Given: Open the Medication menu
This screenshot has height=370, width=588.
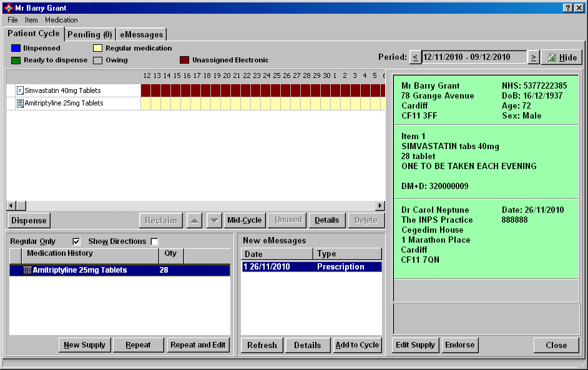Looking at the screenshot, I should (x=61, y=20).
